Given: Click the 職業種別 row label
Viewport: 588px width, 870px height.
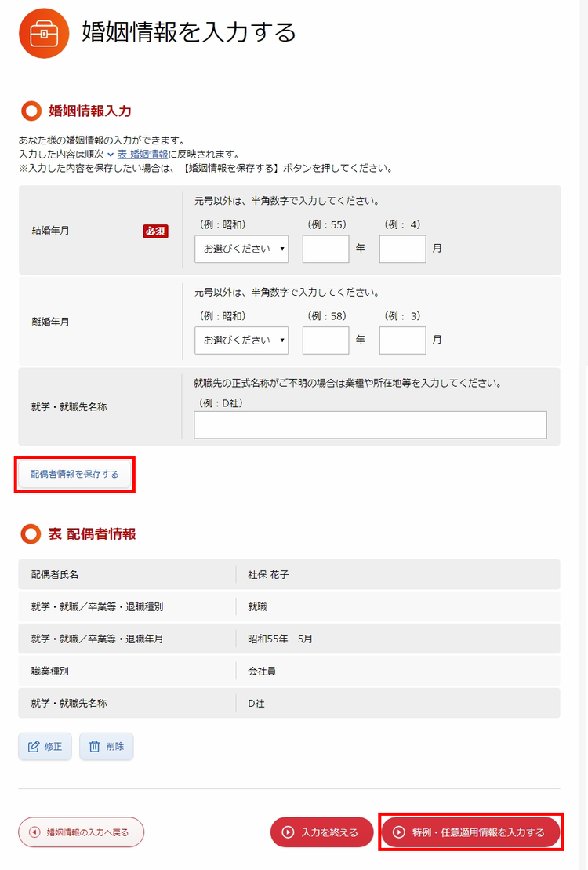Looking at the screenshot, I should pyautogui.click(x=50, y=672).
